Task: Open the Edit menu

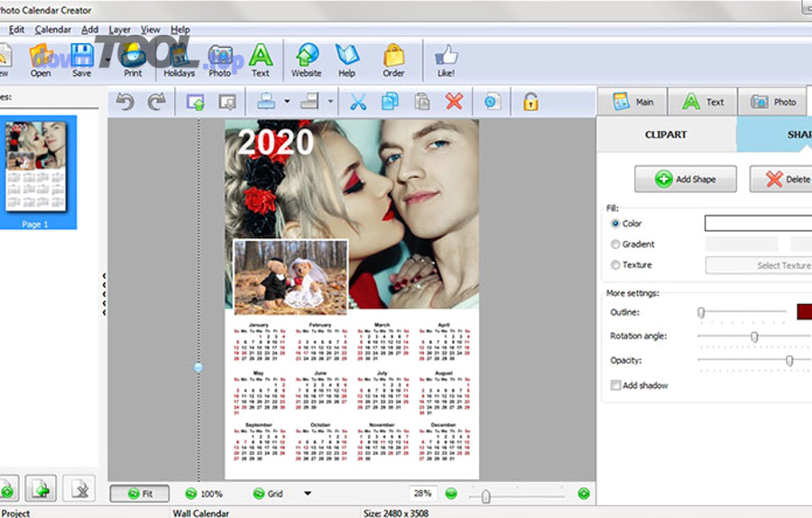Action: point(16,30)
